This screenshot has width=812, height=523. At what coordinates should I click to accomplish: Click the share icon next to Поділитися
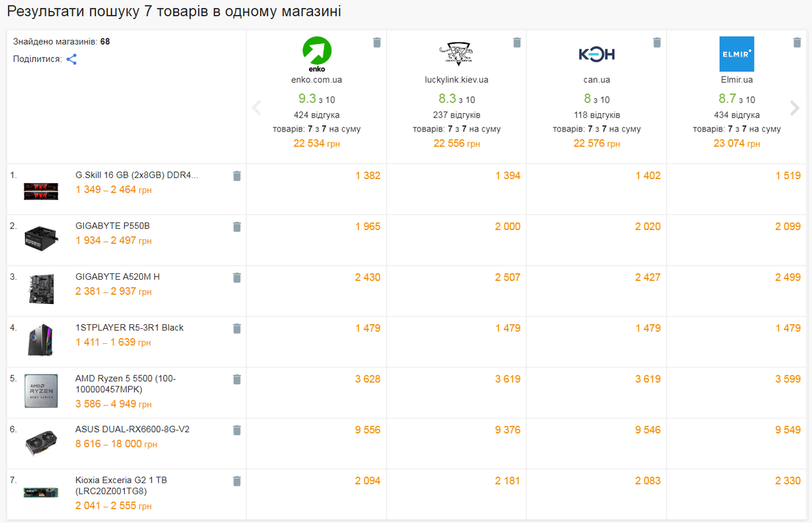[72, 59]
